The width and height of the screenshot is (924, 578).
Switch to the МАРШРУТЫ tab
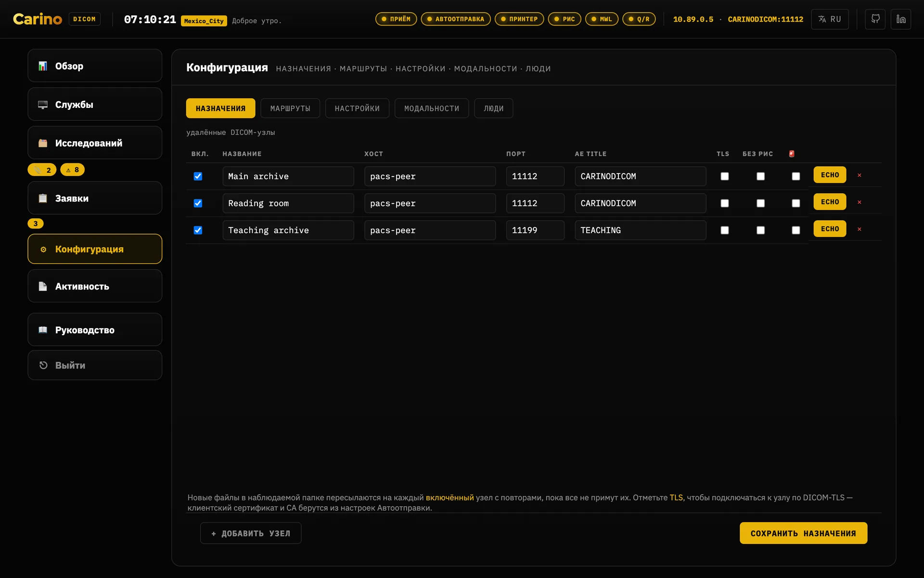pos(290,108)
